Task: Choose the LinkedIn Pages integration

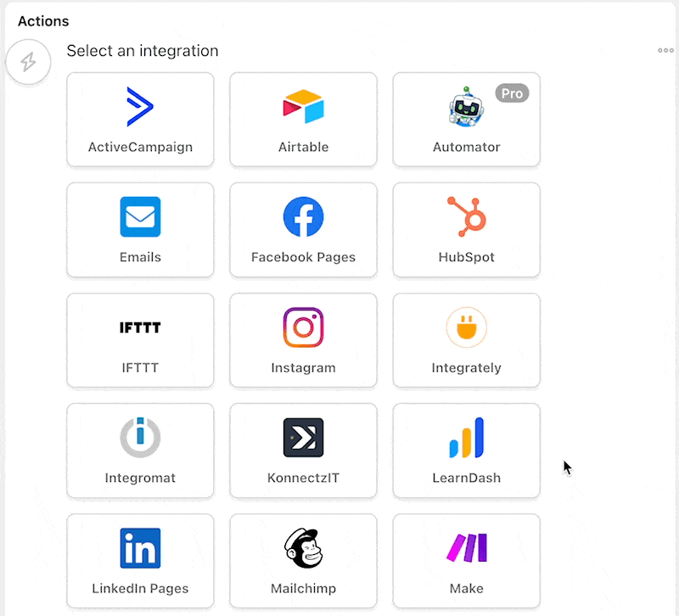Action: tap(139, 560)
